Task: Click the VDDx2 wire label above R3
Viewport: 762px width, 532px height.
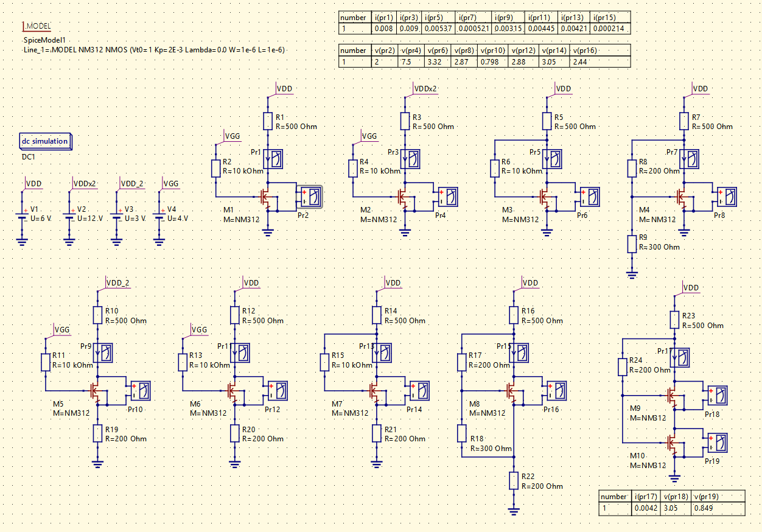Action: pyautogui.click(x=425, y=89)
